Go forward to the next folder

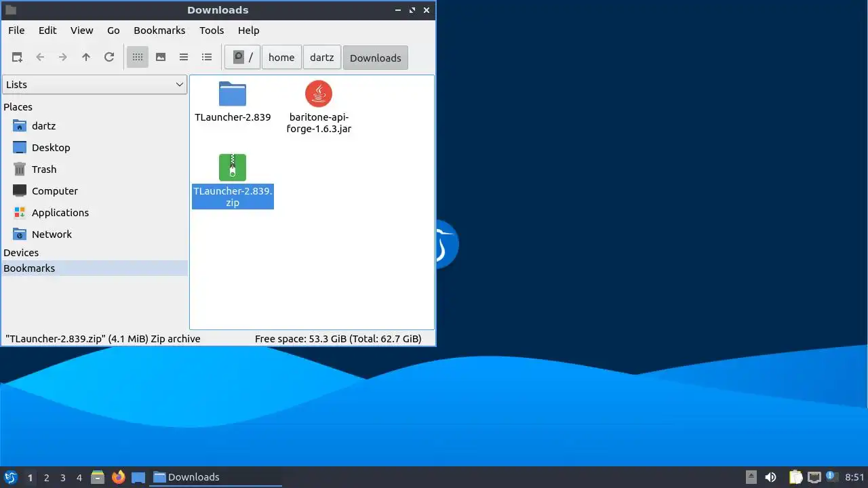click(63, 58)
